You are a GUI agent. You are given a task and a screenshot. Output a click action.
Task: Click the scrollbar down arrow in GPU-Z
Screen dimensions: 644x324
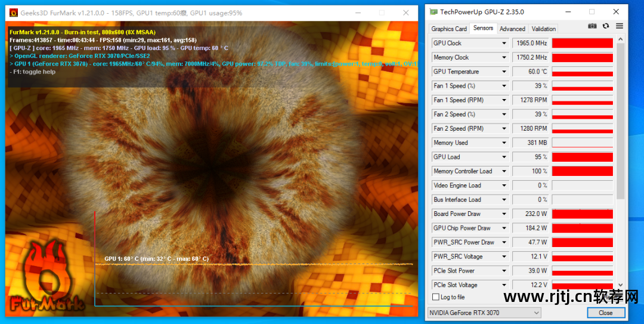[x=620, y=285]
